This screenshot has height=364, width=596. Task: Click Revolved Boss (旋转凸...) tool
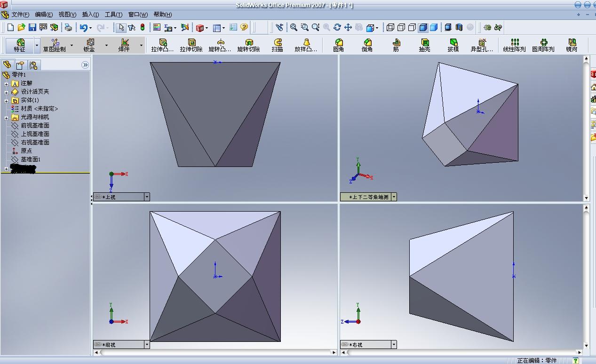pyautogui.click(x=220, y=46)
